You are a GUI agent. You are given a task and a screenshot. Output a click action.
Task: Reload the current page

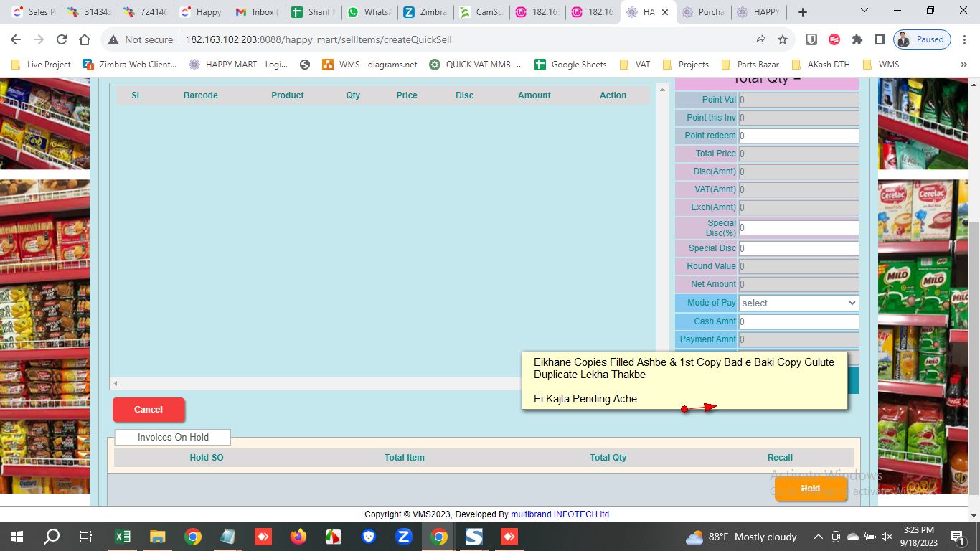click(x=62, y=39)
